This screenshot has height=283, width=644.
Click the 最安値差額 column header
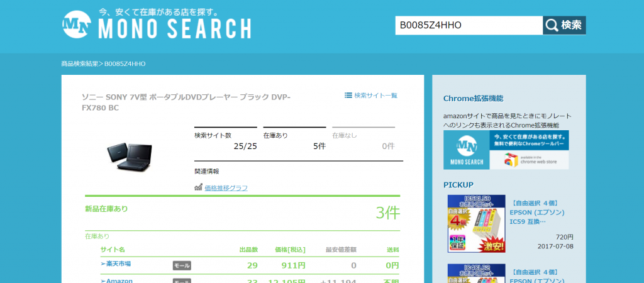341,250
